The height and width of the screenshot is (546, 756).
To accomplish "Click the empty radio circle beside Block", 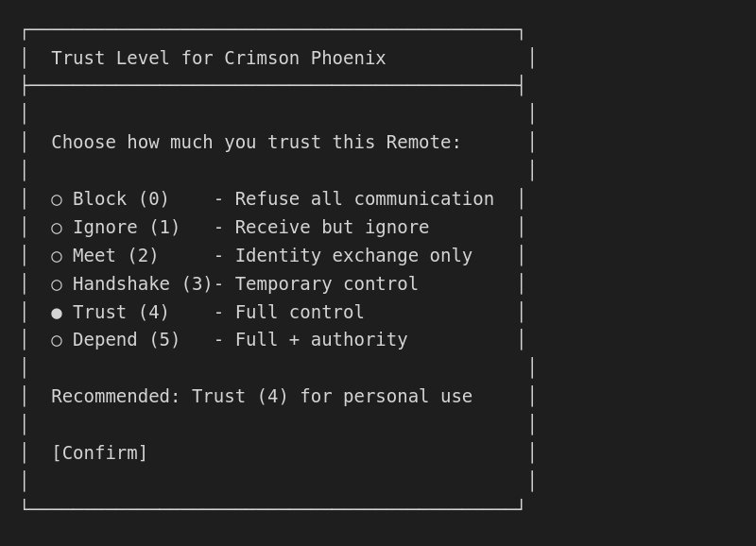I will 56,198.
